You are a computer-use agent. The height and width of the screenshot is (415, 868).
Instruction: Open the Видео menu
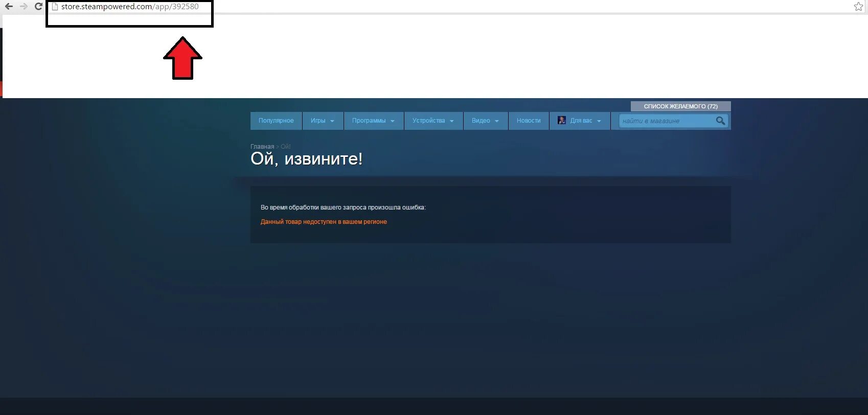[486, 121]
